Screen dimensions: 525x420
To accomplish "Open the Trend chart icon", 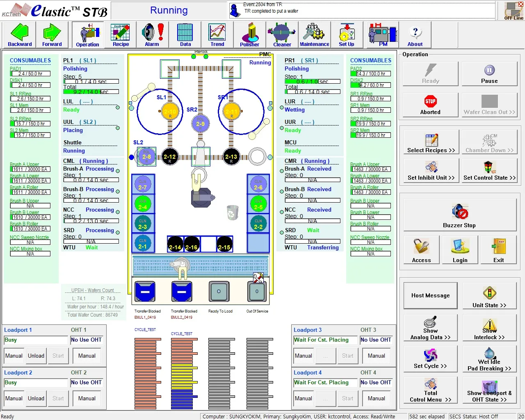I will (x=217, y=35).
